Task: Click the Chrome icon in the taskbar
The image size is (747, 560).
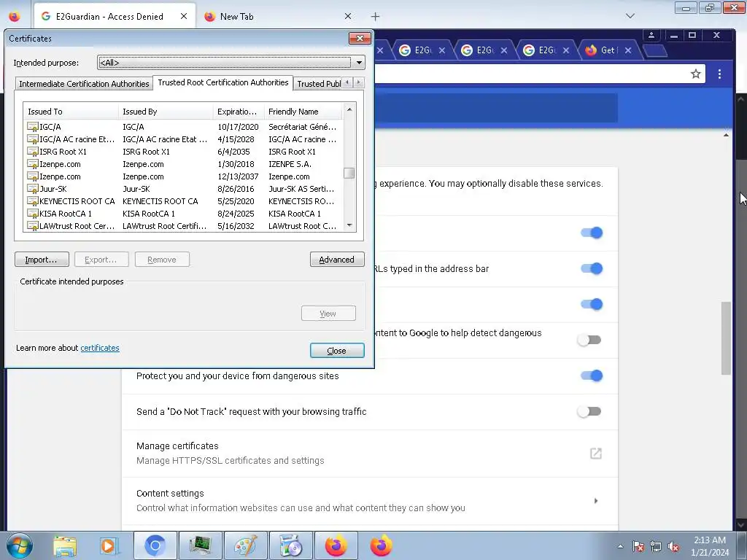Action: 155,545
